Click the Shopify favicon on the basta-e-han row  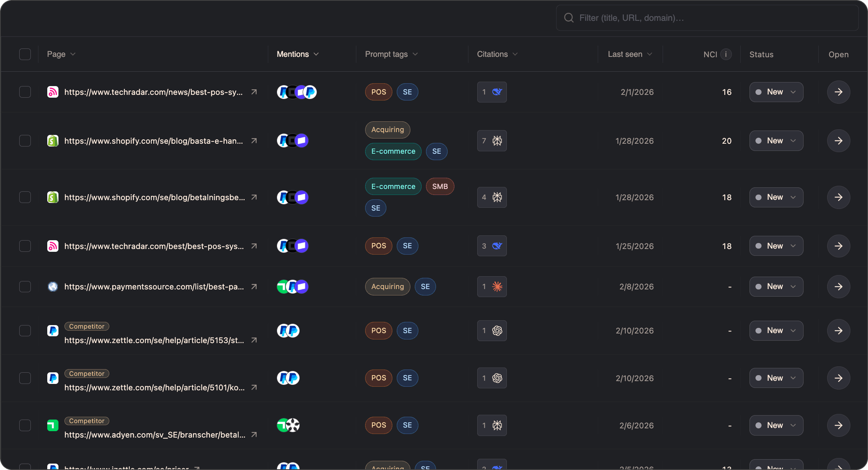53,141
